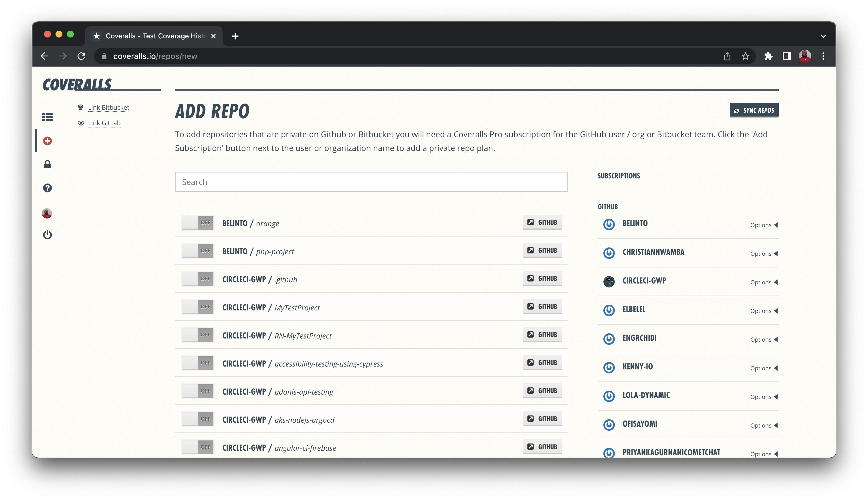Click the SYNC REPOS button
The width and height of the screenshot is (868, 500).
[754, 110]
